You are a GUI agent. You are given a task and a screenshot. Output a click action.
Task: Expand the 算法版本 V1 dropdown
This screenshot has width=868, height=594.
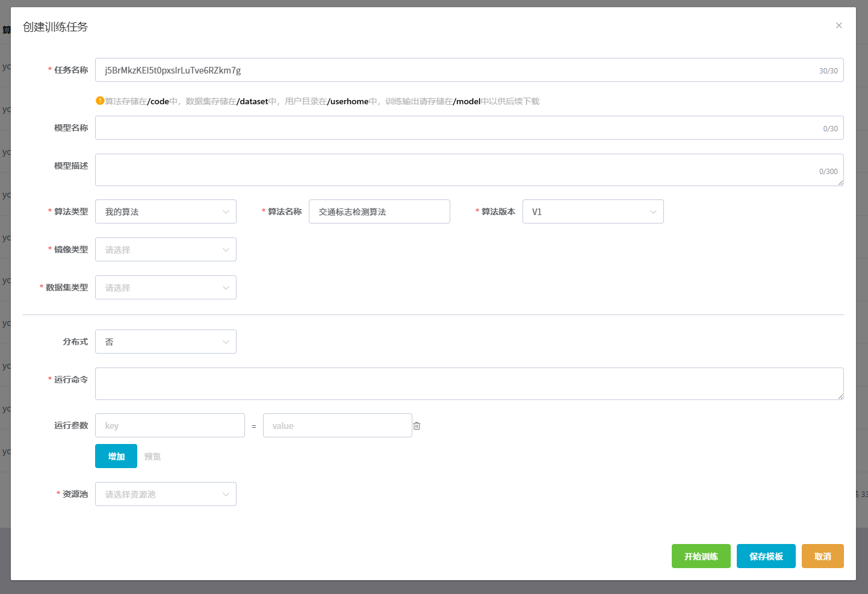point(592,211)
